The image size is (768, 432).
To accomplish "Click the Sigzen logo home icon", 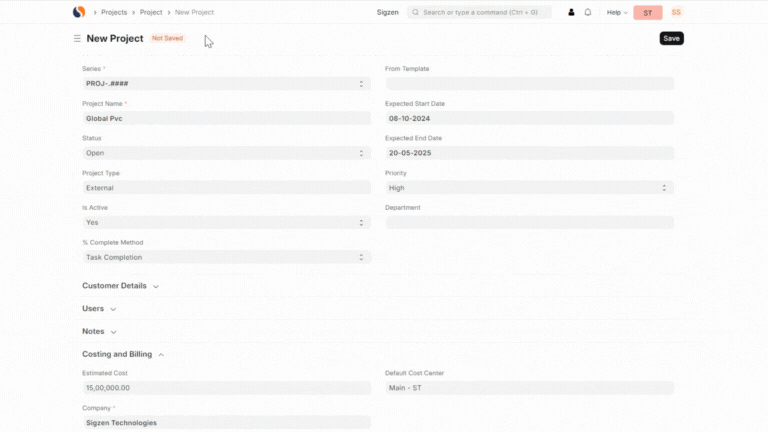I will [x=79, y=12].
